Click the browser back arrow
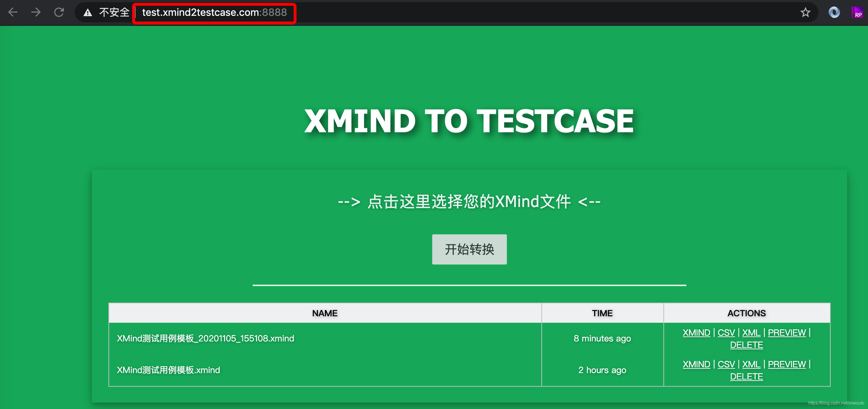This screenshot has width=868, height=409. 13,13
